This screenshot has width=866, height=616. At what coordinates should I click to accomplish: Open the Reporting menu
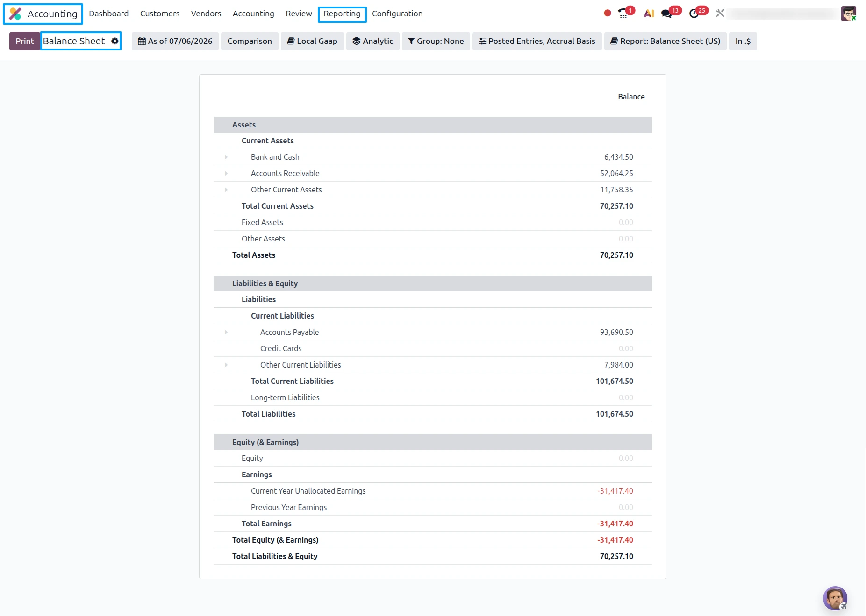[x=342, y=14]
